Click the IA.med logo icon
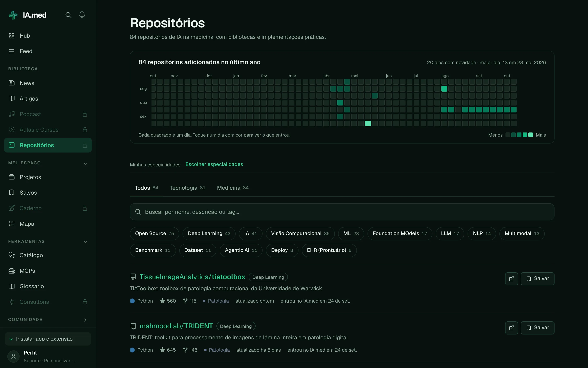 [13, 15]
